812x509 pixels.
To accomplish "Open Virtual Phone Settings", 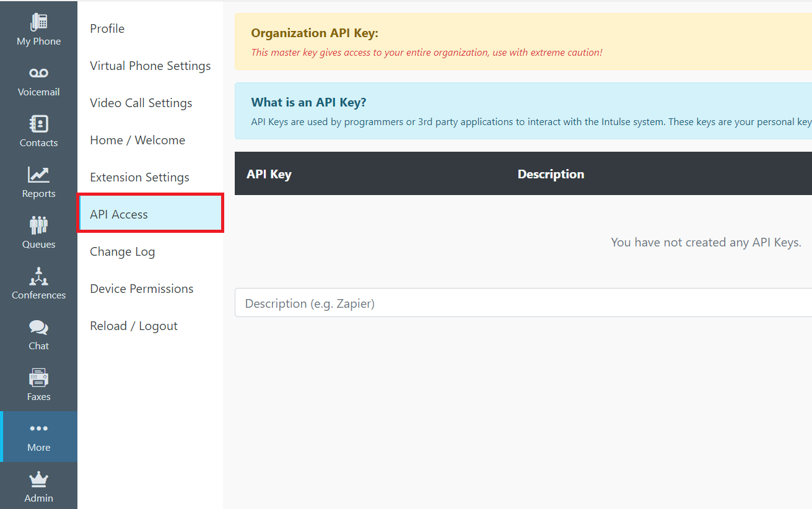I will pyautogui.click(x=150, y=66).
